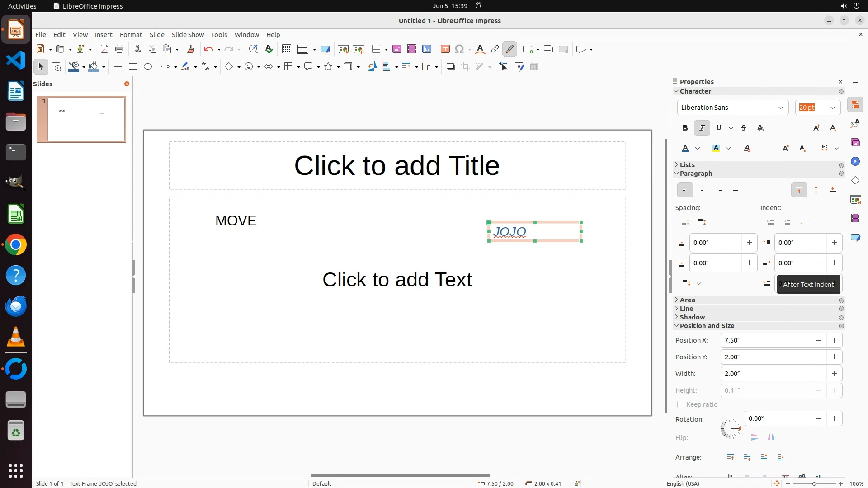
Task: Open the font name dropdown
Action: [x=780, y=108]
